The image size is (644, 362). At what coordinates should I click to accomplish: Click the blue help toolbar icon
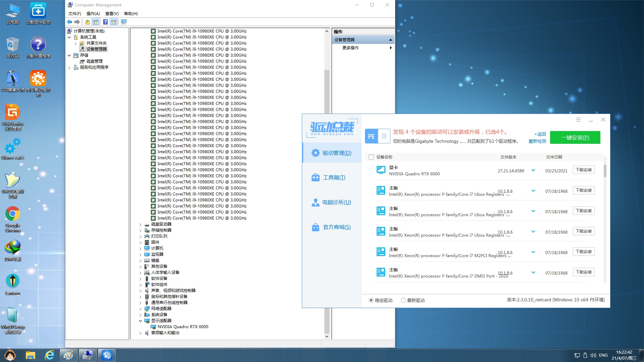point(105,22)
